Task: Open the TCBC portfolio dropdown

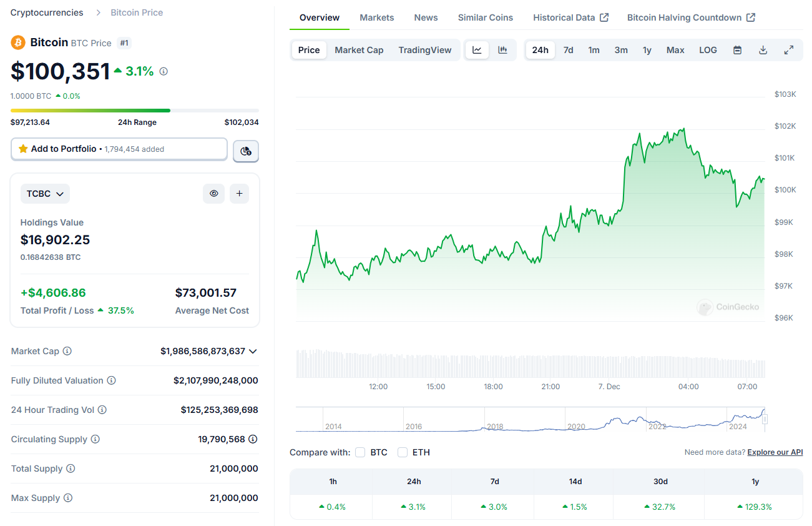Action: coord(44,193)
